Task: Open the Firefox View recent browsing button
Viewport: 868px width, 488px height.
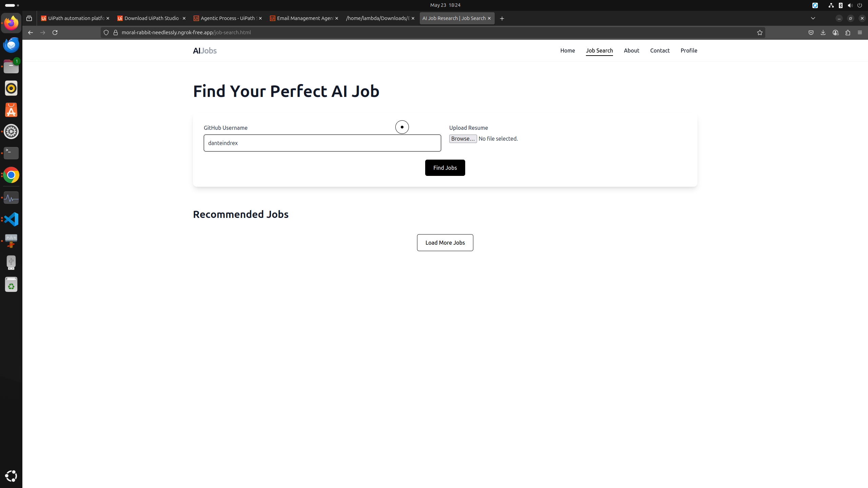Action: [29, 18]
